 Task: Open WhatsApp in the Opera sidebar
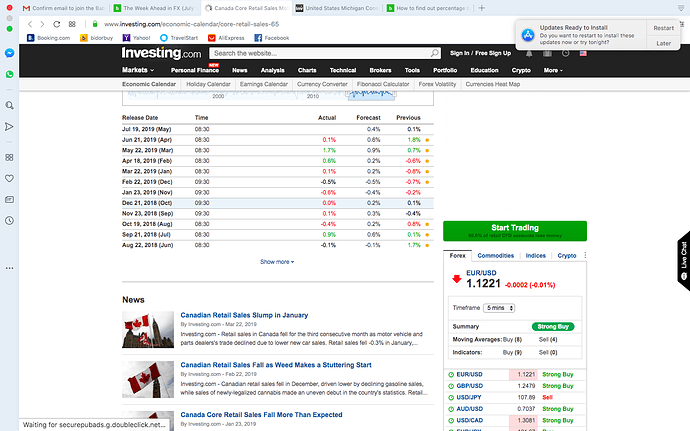click(x=9, y=74)
